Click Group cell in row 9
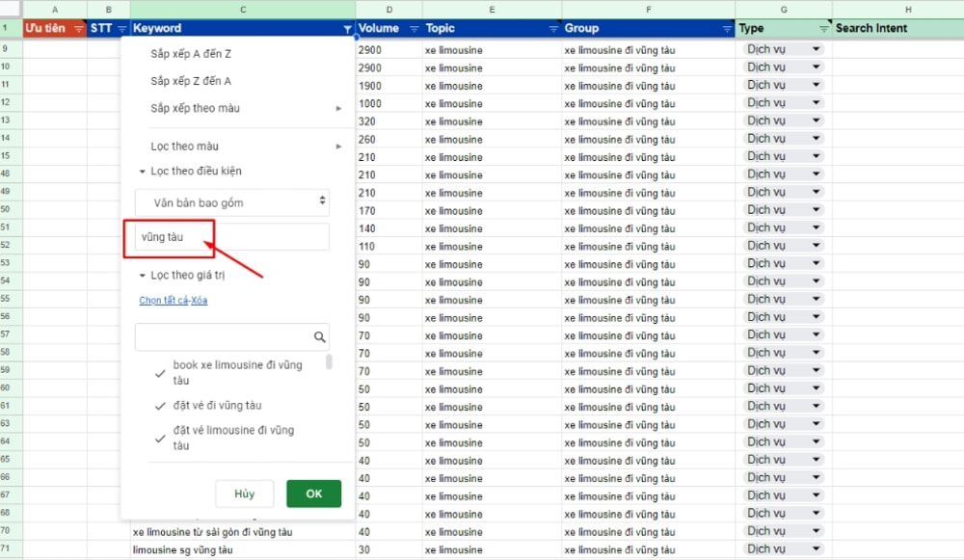Screen dimensions: 964x560 point(648,50)
